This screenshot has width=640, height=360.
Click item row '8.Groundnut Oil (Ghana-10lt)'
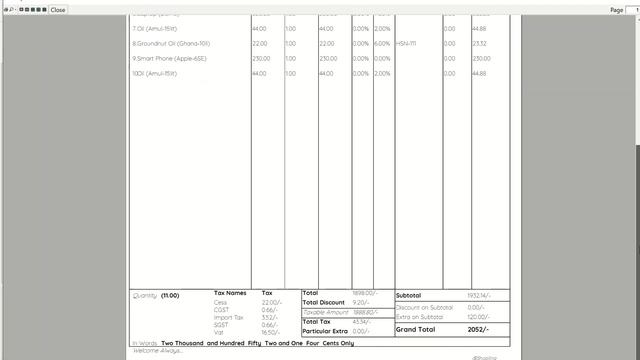click(x=320, y=44)
